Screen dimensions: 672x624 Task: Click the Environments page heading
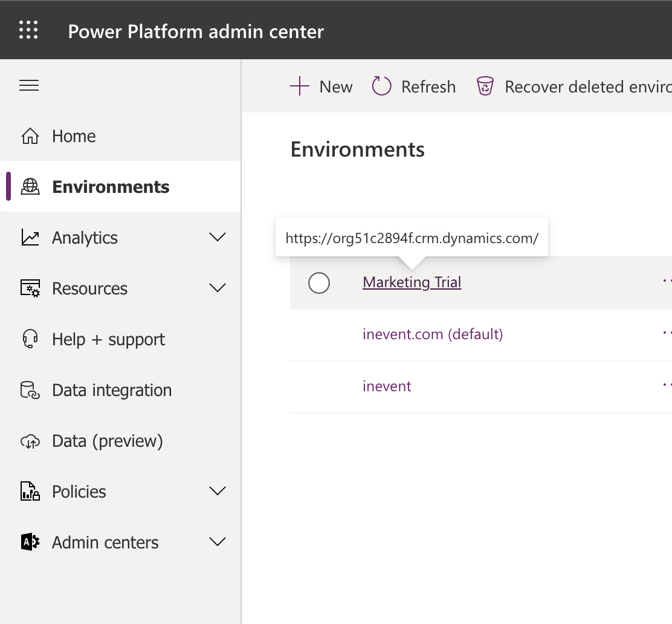(x=357, y=149)
